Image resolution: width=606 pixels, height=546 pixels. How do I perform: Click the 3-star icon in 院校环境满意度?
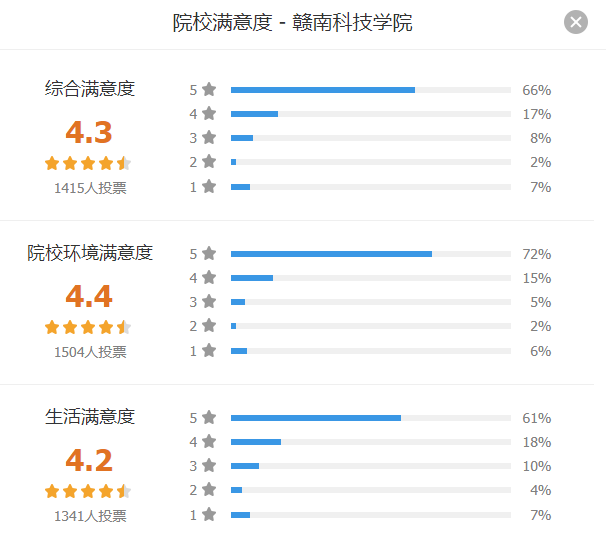click(209, 301)
